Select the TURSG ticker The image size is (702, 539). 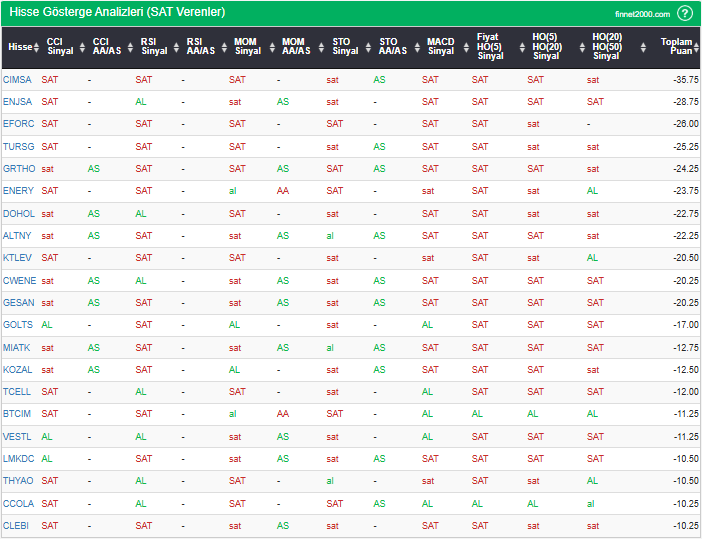pos(18,146)
